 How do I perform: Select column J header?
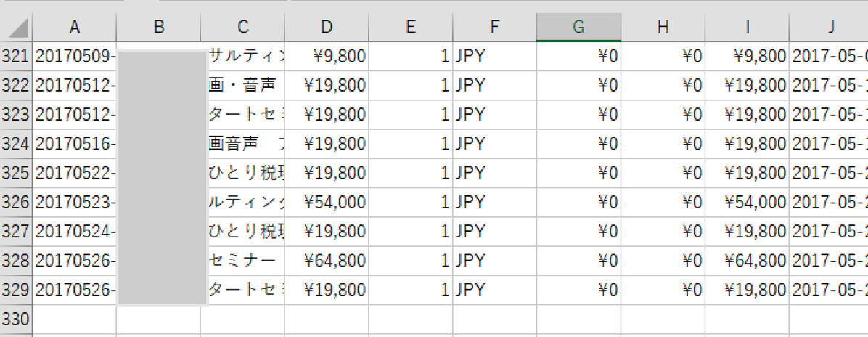coord(830,27)
